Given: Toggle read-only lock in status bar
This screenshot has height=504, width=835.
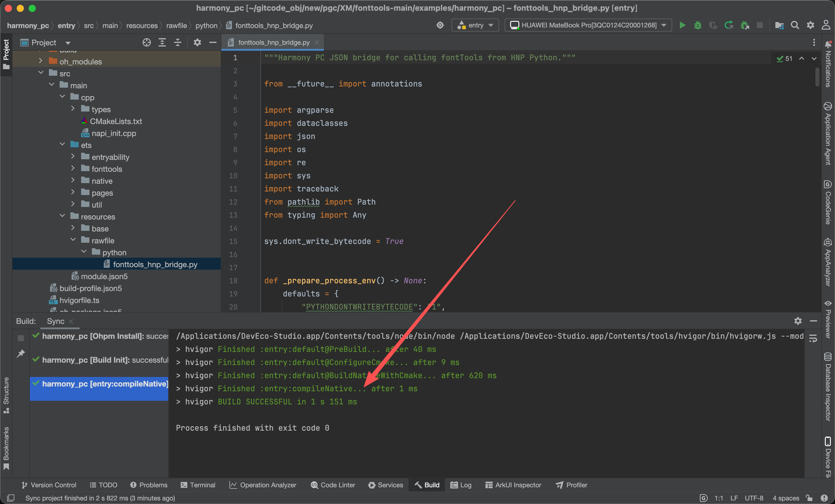Looking at the screenshot, I should pyautogui.click(x=809, y=497).
